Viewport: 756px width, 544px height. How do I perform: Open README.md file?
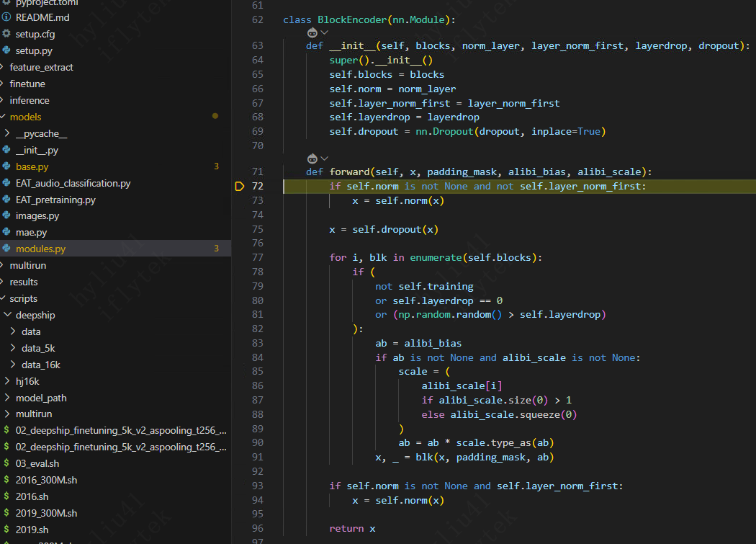click(x=42, y=17)
